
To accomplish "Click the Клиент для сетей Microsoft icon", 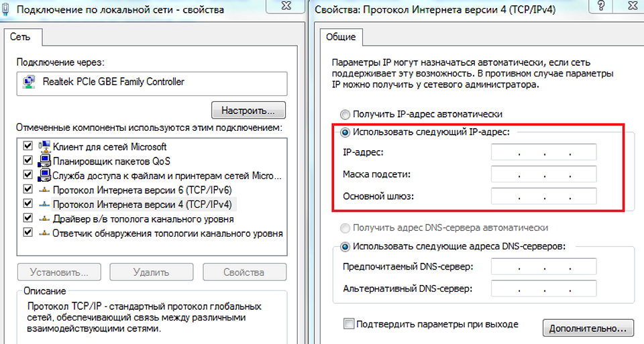I will pos(44,146).
